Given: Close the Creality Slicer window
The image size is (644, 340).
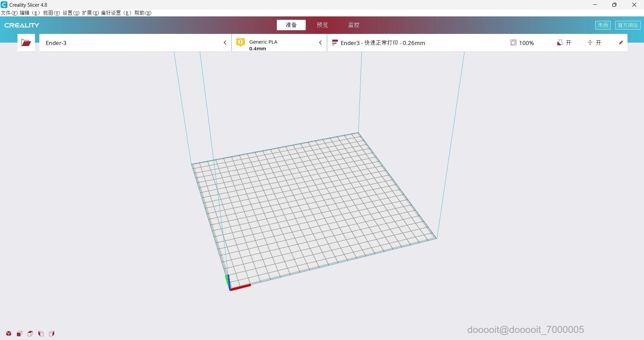Looking at the screenshot, I should coord(634,5).
